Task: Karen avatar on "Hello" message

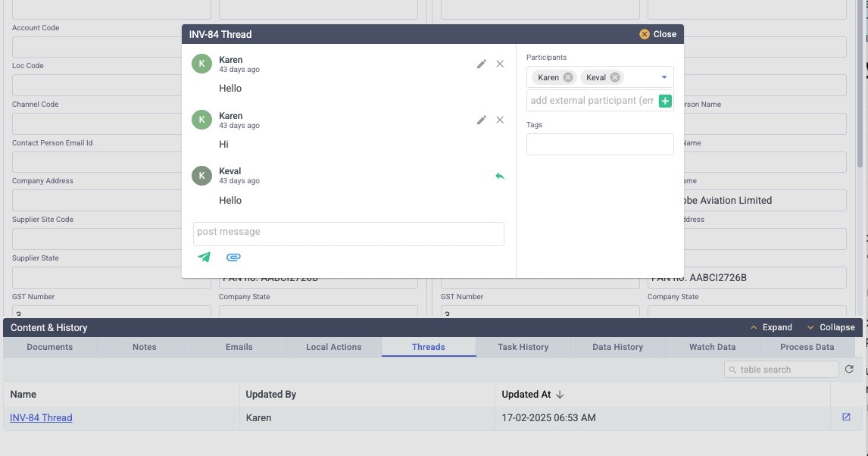Action: [202, 64]
